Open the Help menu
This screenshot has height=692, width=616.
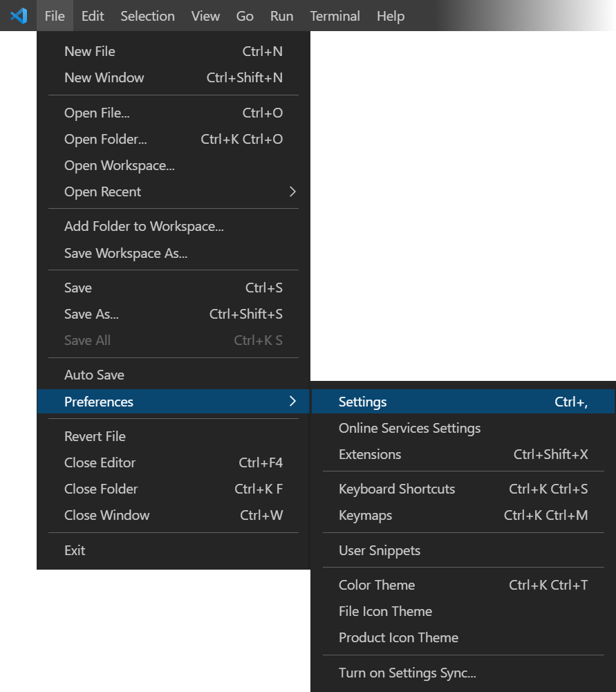coord(390,15)
